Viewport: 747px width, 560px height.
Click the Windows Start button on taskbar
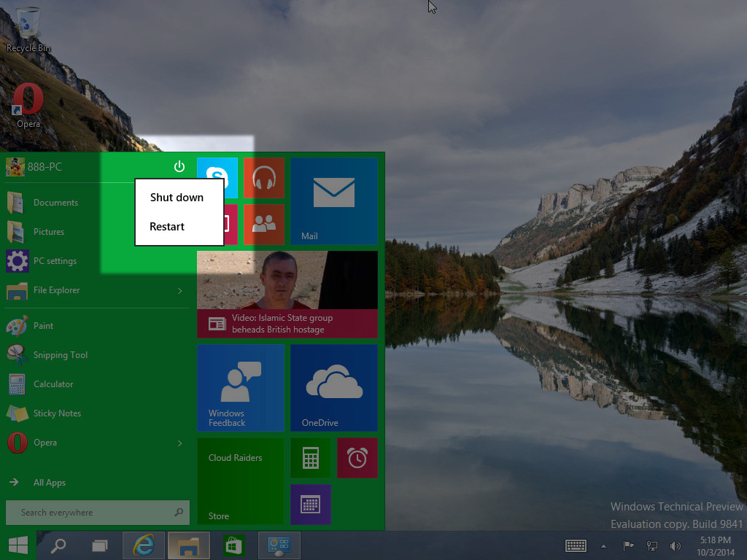point(18,545)
